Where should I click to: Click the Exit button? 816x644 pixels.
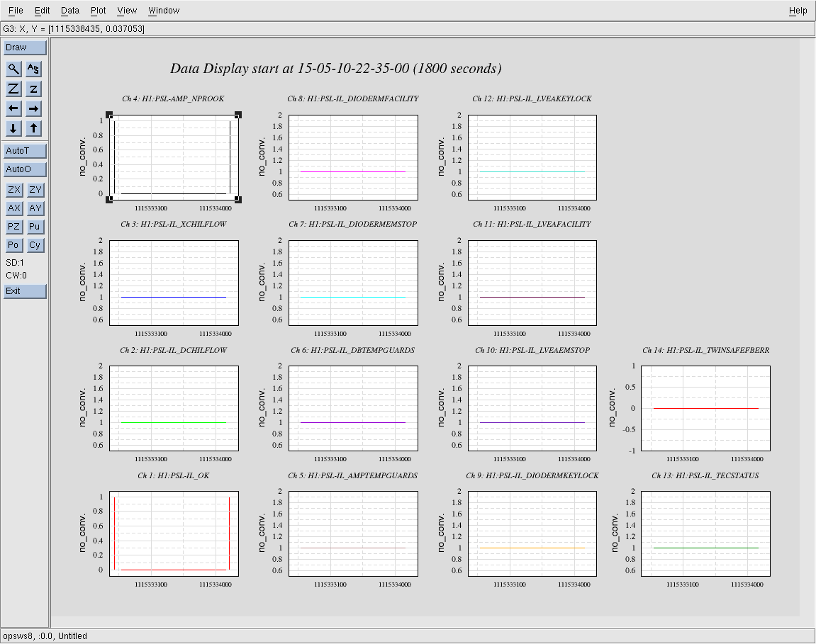coord(25,291)
